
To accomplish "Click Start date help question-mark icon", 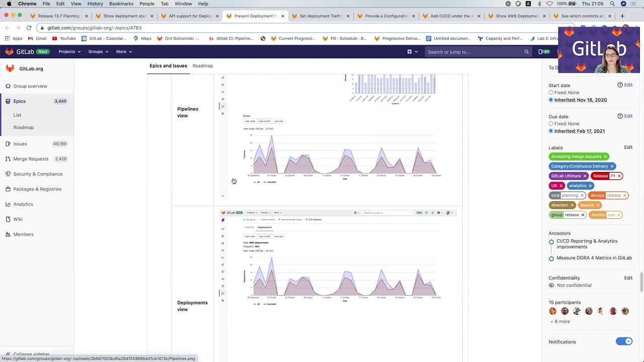I will [620, 85].
